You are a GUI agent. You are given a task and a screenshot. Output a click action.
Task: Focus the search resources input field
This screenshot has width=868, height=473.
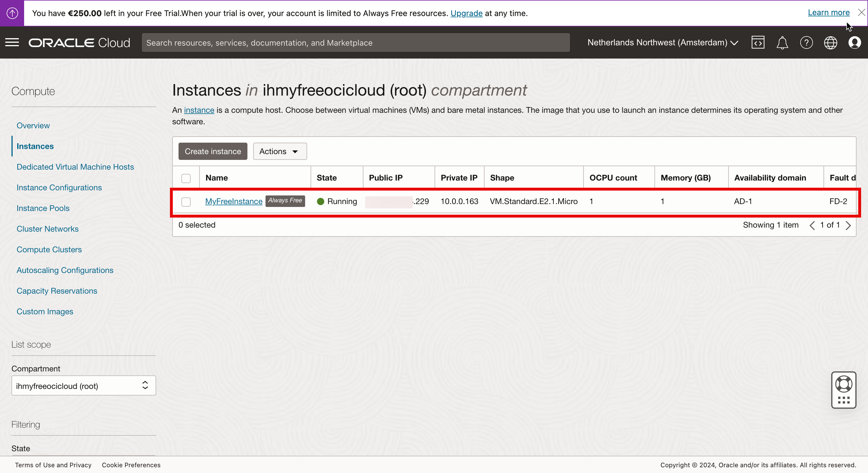355,43
